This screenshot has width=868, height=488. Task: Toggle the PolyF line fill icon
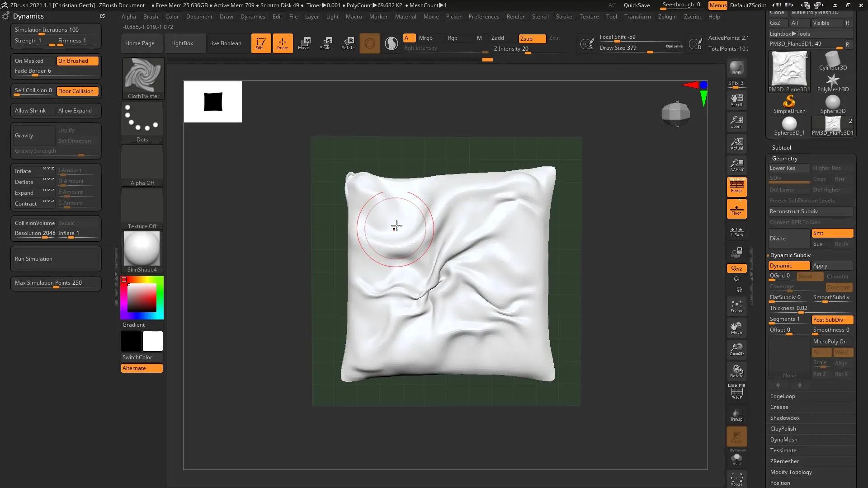736,392
